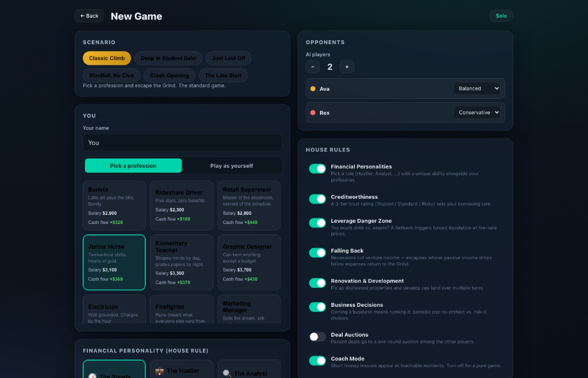Switch to Pick a profession tab
Screen dimensions: 588x378
(133, 166)
